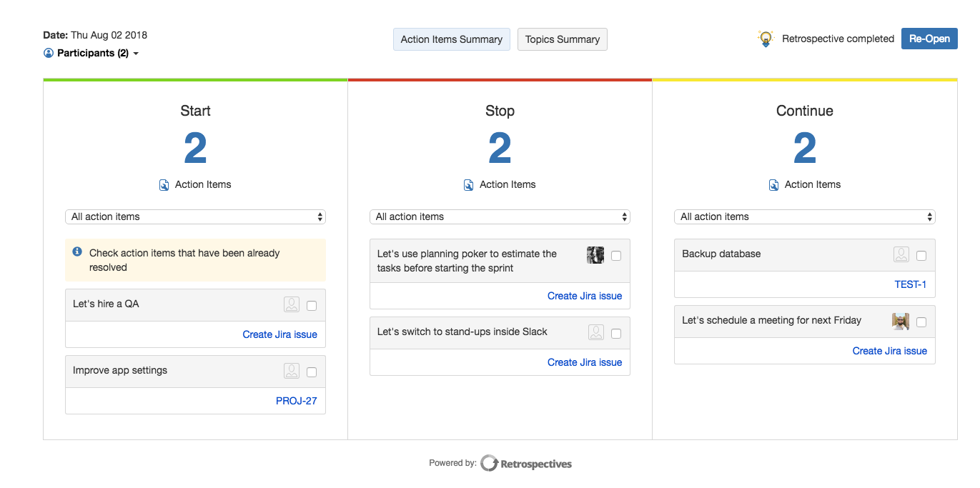Click the date Thu Aug 02 2018
Image resolution: width=980 pixels, height=488 pixels.
(x=109, y=34)
